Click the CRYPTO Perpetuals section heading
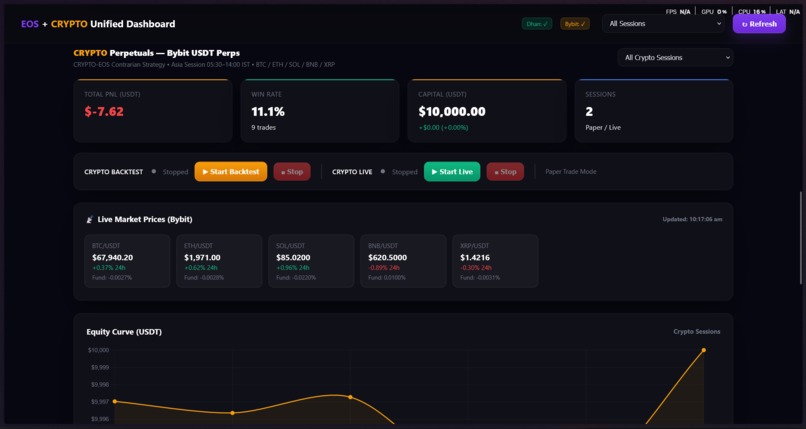Image resolution: width=806 pixels, height=429 pixels. point(156,53)
